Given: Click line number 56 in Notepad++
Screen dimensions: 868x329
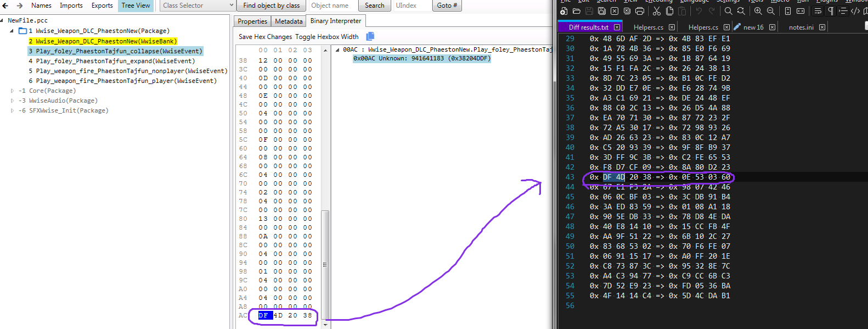Looking at the screenshot, I should (x=570, y=305).
